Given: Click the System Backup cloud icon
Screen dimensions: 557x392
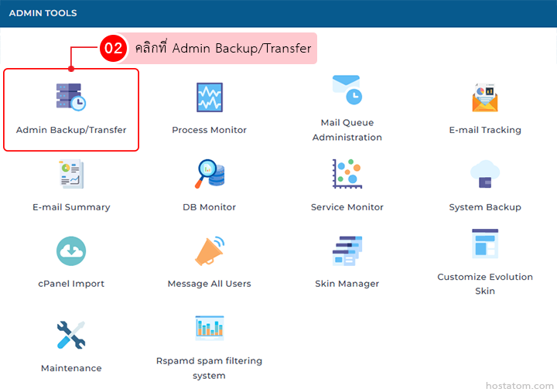Looking at the screenshot, I should coord(485,174).
